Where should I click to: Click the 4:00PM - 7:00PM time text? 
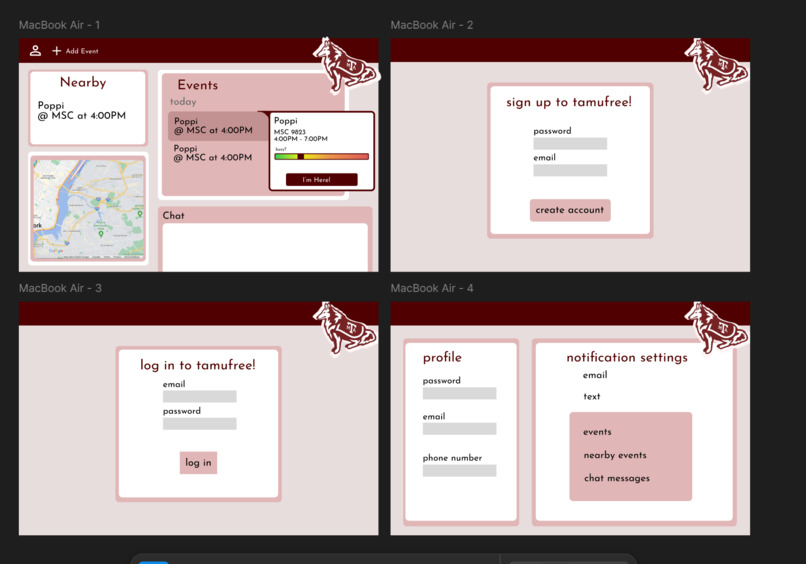tap(301, 139)
